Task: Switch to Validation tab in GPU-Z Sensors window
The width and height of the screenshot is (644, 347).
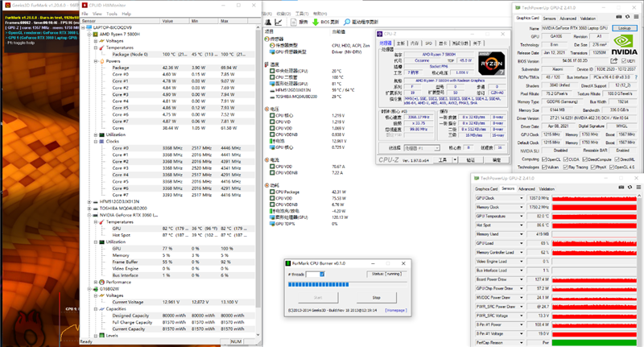Action: pyautogui.click(x=547, y=189)
